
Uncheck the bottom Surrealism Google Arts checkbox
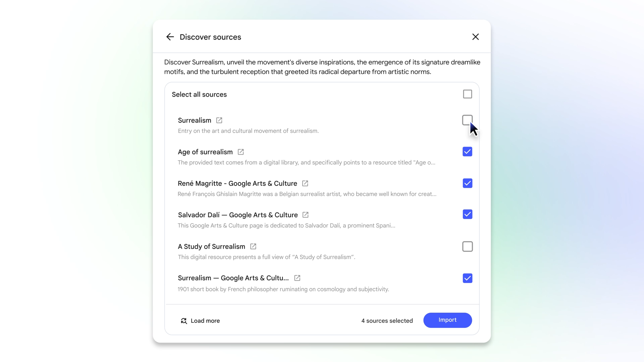coord(467,278)
